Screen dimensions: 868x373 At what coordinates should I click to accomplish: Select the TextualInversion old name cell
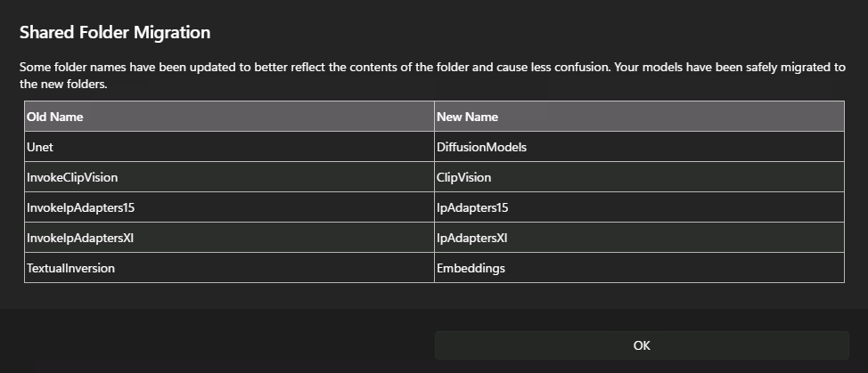tap(70, 268)
